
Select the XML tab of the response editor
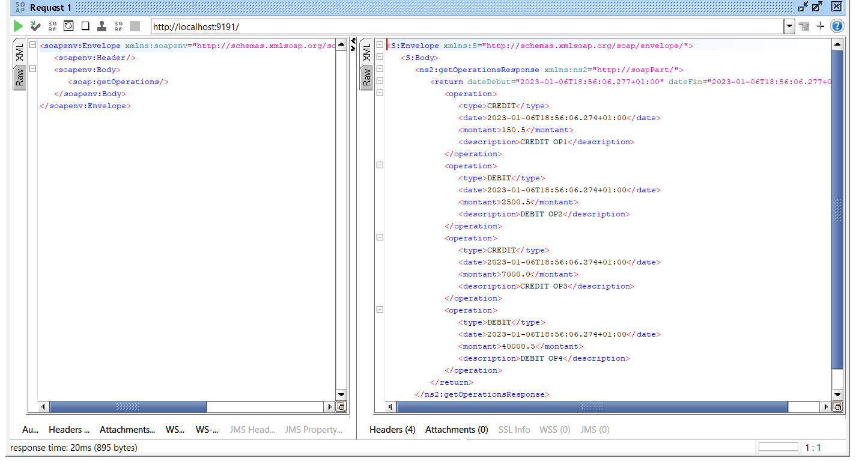coord(366,52)
